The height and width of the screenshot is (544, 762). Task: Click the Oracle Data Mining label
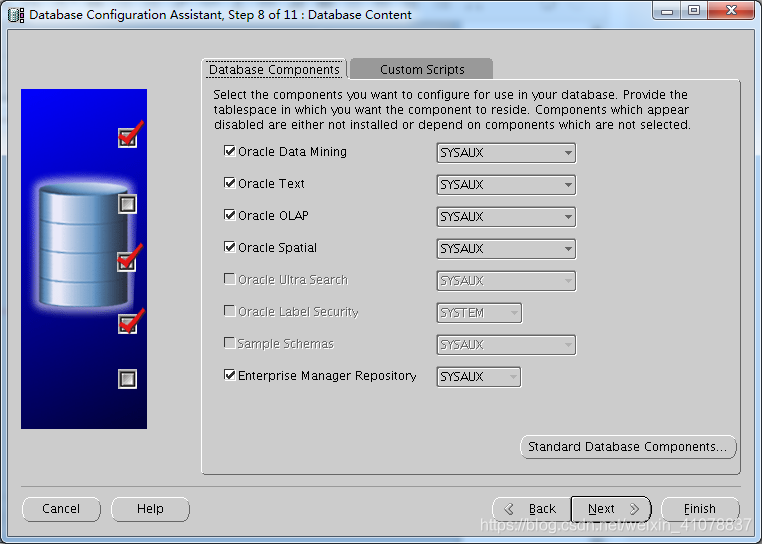pos(293,152)
